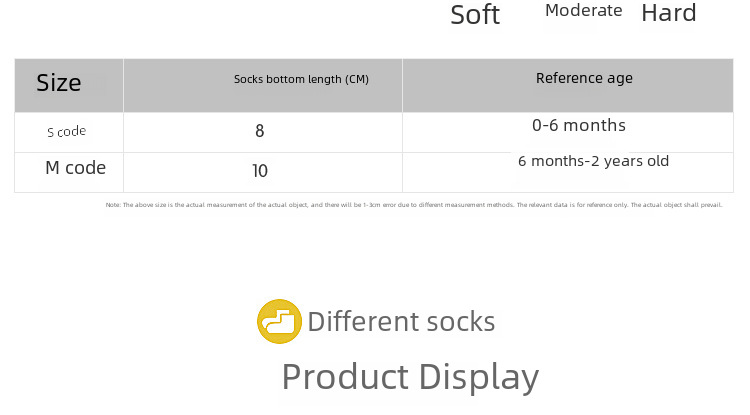
Task: Click the yellow socks icon
Action: (x=279, y=322)
